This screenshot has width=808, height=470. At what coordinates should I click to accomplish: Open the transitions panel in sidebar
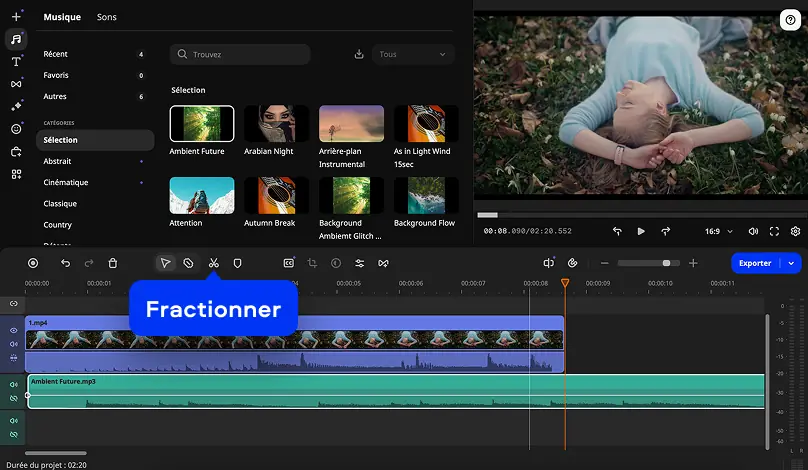[x=16, y=83]
